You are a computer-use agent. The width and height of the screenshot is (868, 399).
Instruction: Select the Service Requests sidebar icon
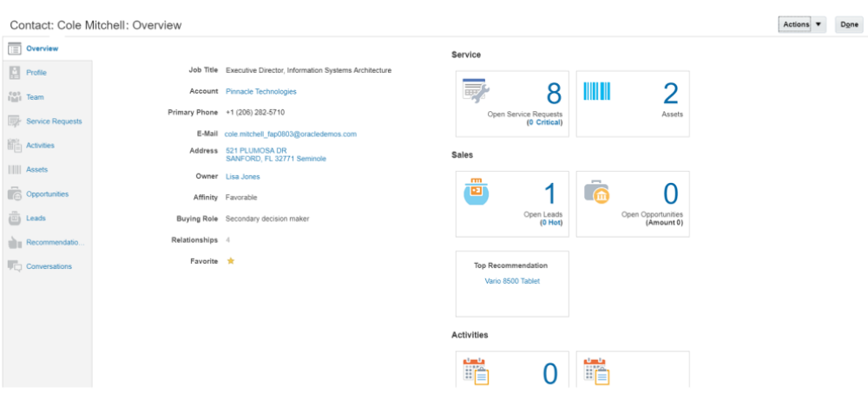(14, 121)
